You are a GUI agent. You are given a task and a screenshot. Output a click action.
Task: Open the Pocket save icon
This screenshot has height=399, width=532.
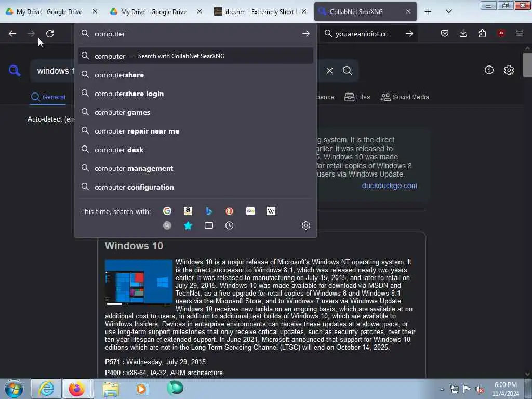(445, 33)
